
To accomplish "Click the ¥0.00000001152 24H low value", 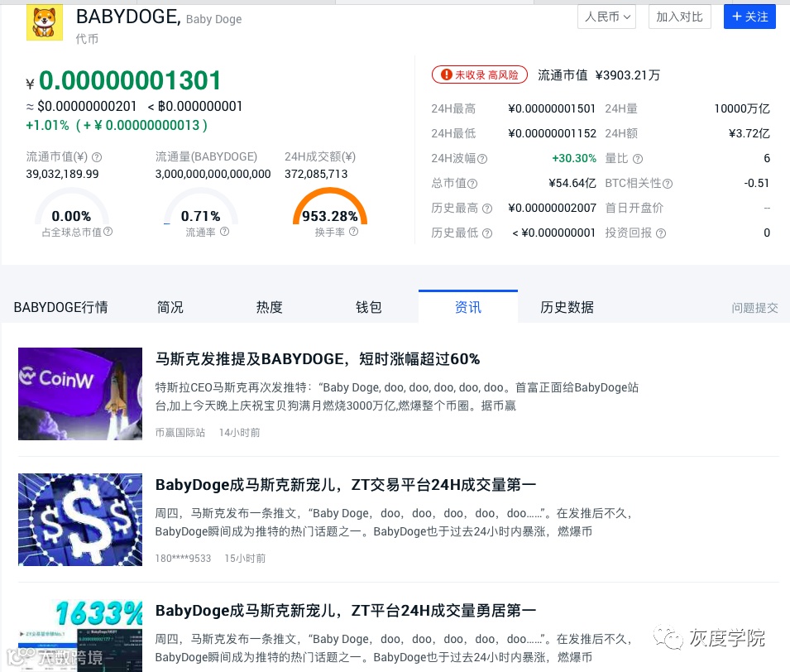I will [553, 133].
